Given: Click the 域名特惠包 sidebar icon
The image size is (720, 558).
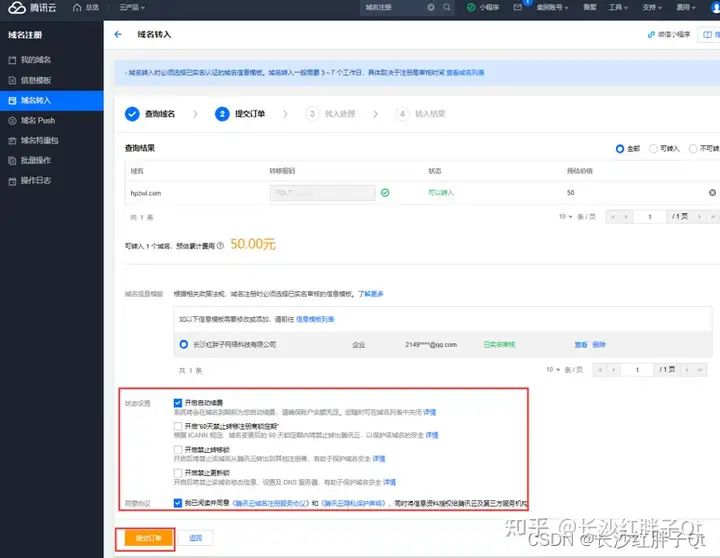Looking at the screenshot, I should [12, 141].
